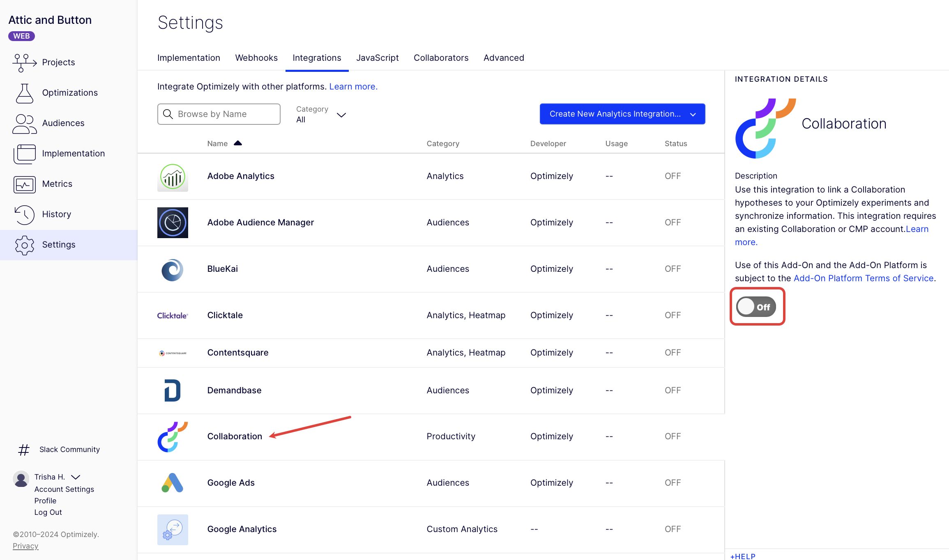Click the large Collaboration logo in details panel
Screen dimensions: 949x560
pyautogui.click(x=766, y=128)
